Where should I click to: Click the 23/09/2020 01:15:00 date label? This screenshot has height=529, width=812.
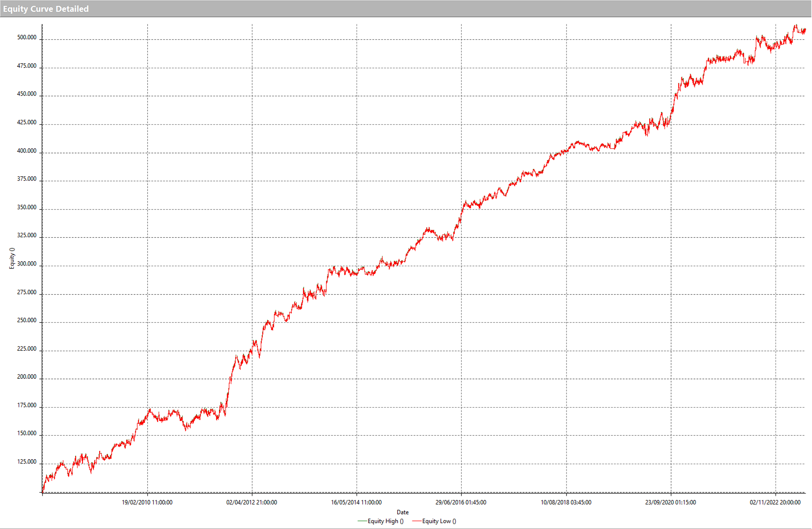[x=671, y=502]
